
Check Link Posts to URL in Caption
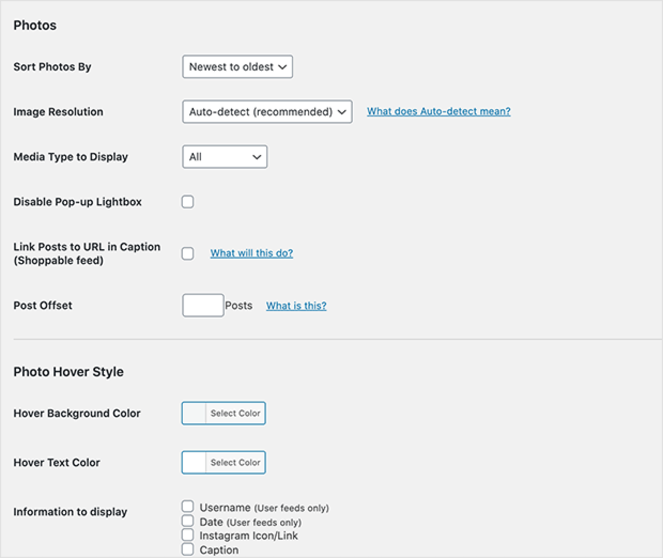[x=188, y=254]
